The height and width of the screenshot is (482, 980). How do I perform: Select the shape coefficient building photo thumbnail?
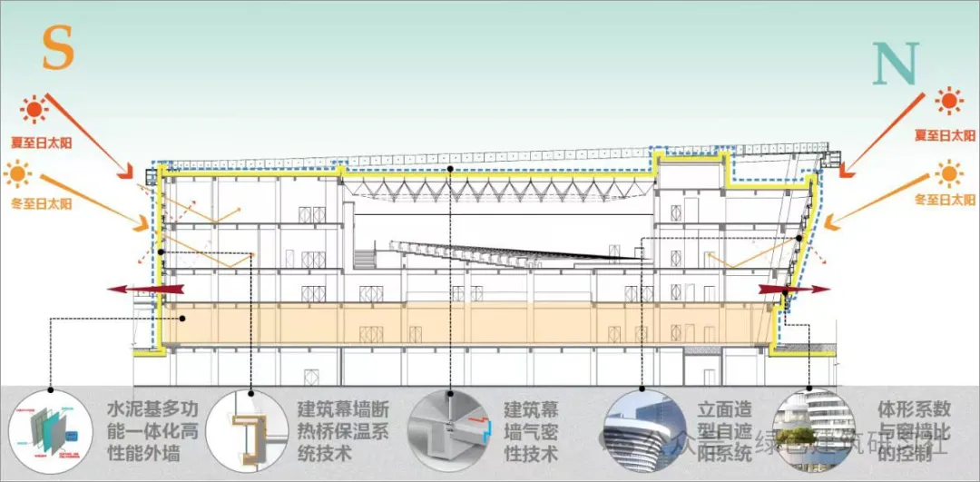coord(812,428)
